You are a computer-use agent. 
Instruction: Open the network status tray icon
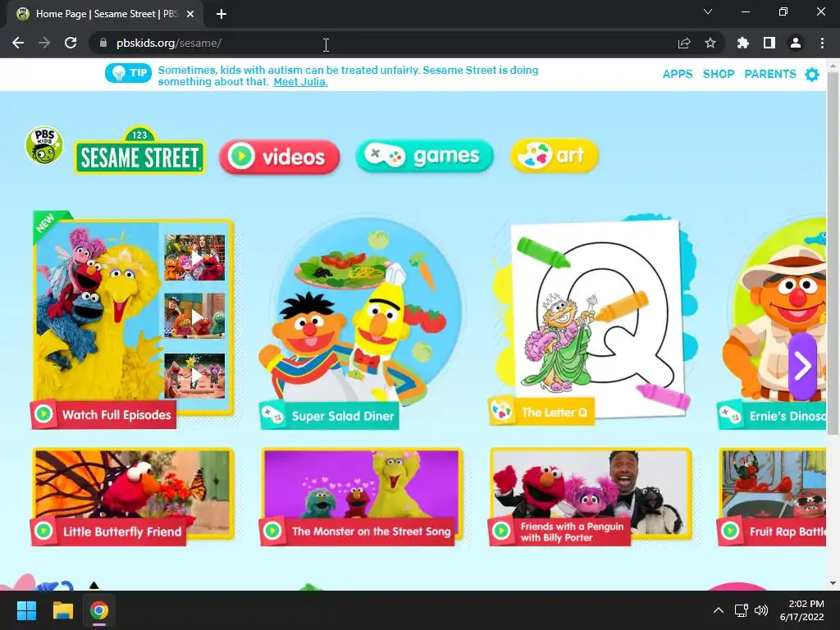click(742, 610)
